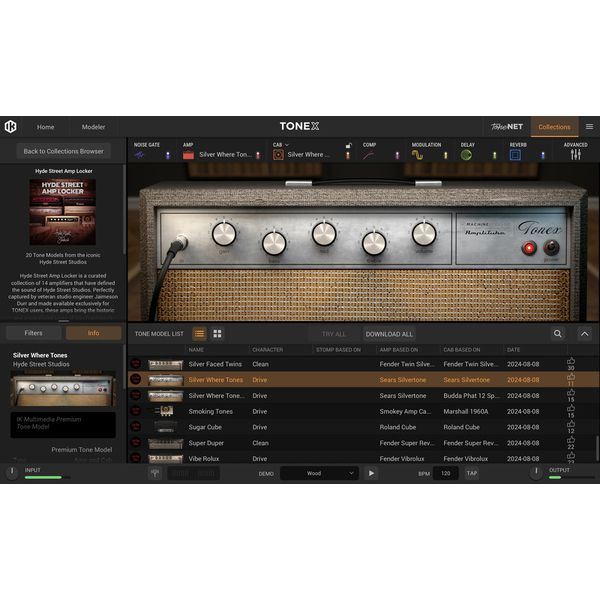The image size is (600, 600).
Task: Click the amp Gain knob
Action: pos(224,233)
